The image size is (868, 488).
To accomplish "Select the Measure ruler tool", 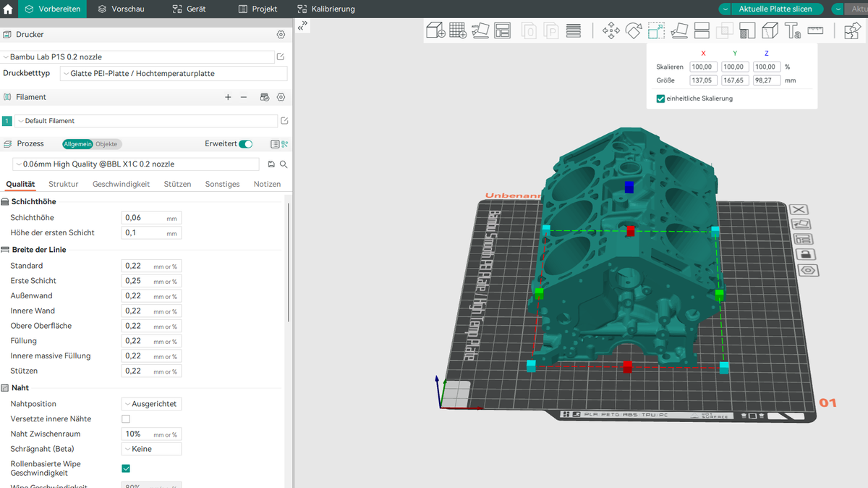I will click(816, 30).
